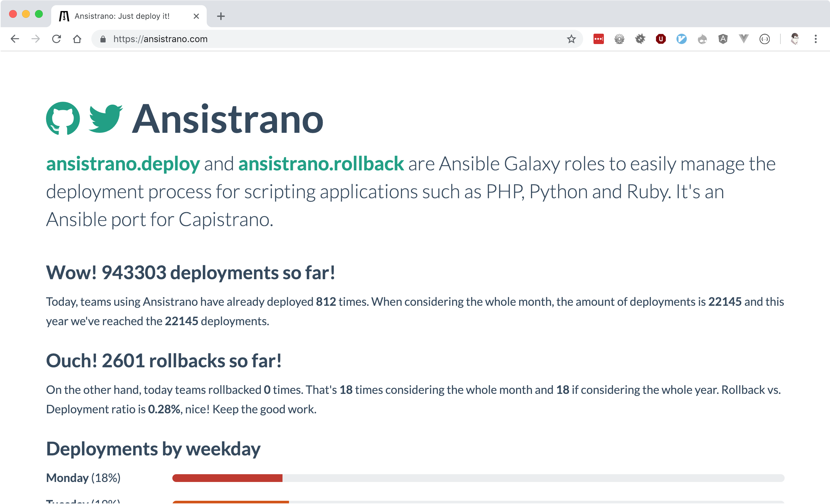
Task: Reload the current page
Action: (56, 39)
